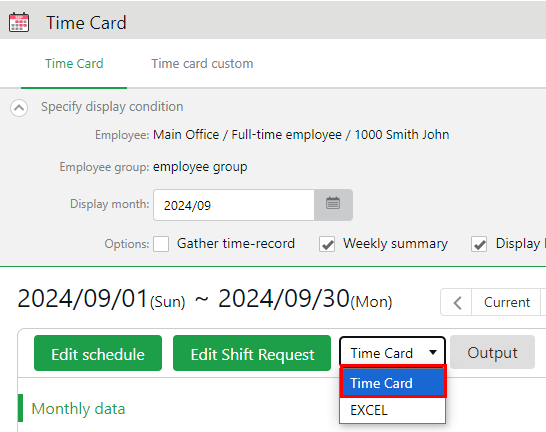This screenshot has width=546, height=432.
Task: Open the Time Card output format dropdown
Action: [x=392, y=353]
